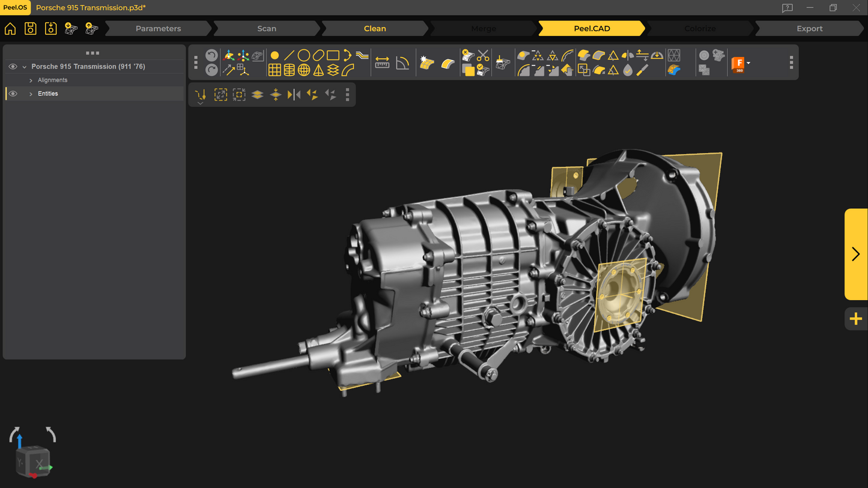
Task: Open the right side panel arrow button
Action: point(855,254)
